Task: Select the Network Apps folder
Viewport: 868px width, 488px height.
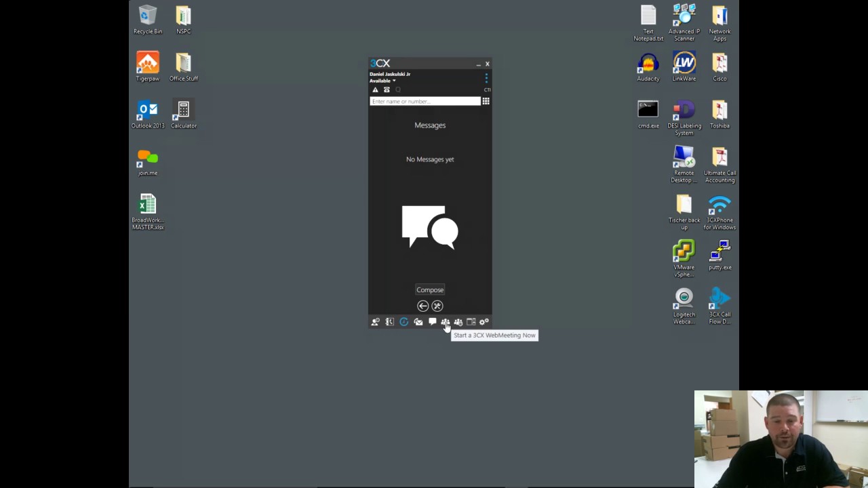Action: [x=720, y=23]
